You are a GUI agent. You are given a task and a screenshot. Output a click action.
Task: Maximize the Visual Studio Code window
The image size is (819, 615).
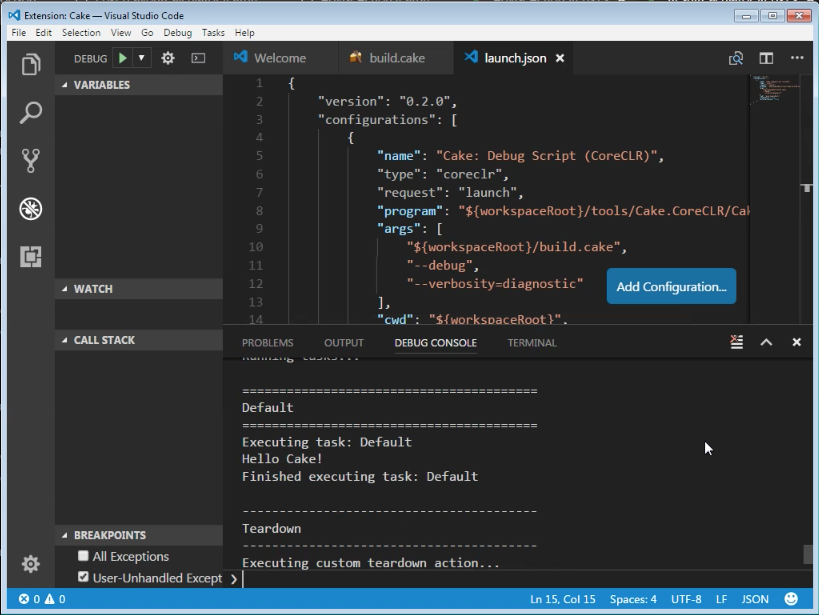click(773, 16)
